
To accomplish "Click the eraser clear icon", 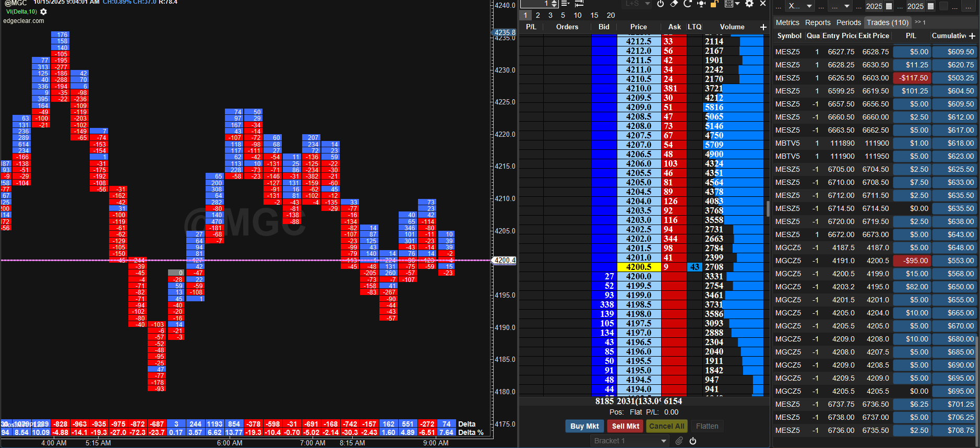I will 674,4.
